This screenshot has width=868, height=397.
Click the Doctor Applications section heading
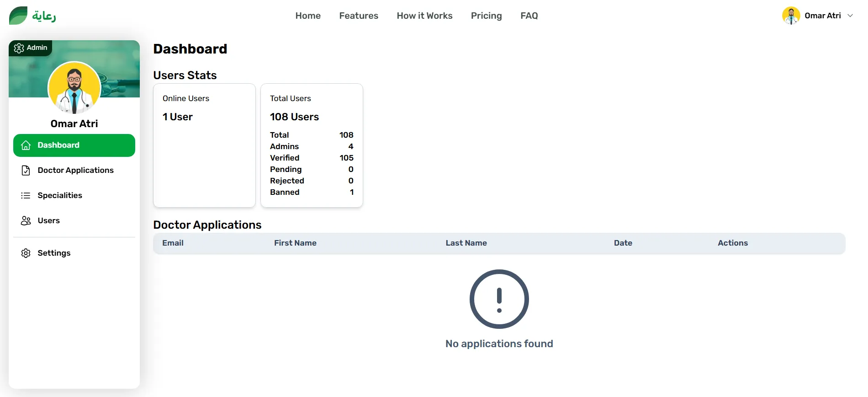(207, 225)
